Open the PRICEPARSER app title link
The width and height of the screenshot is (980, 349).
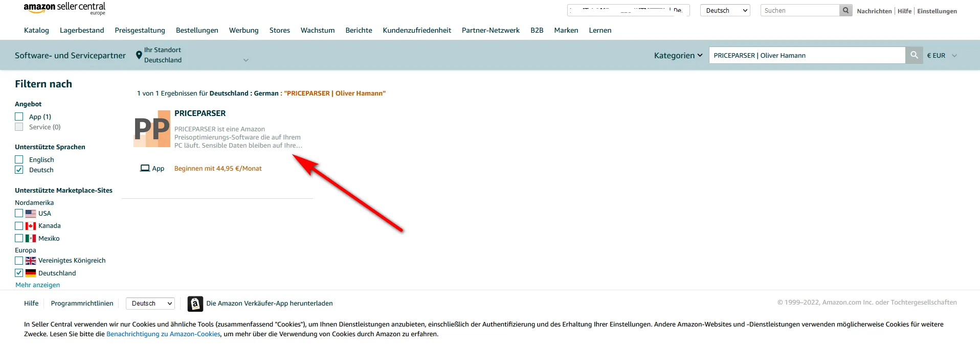point(200,113)
